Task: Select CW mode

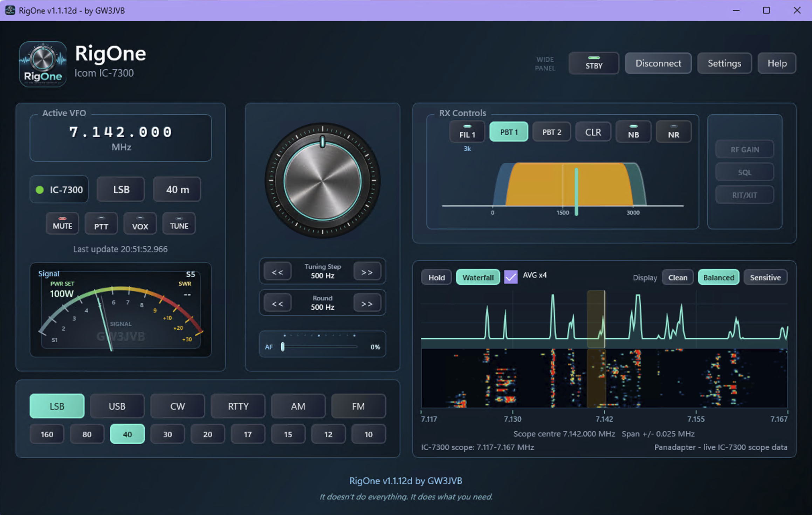Action: pos(177,406)
